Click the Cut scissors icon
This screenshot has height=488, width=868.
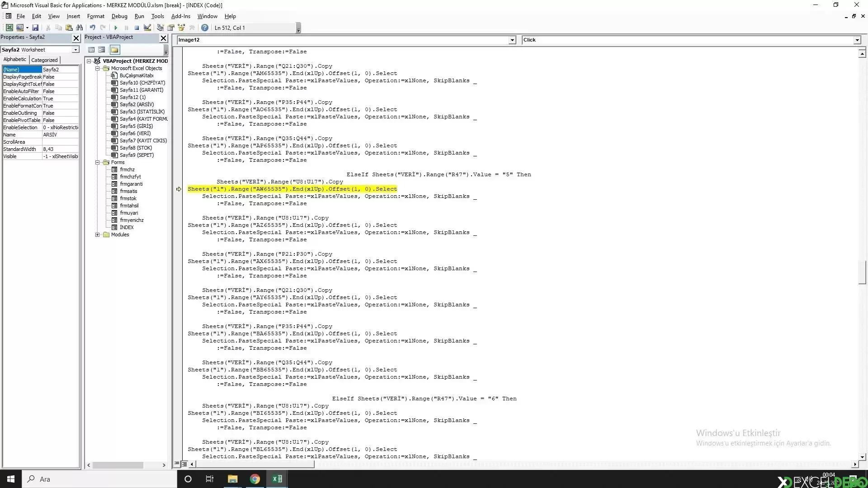48,28
